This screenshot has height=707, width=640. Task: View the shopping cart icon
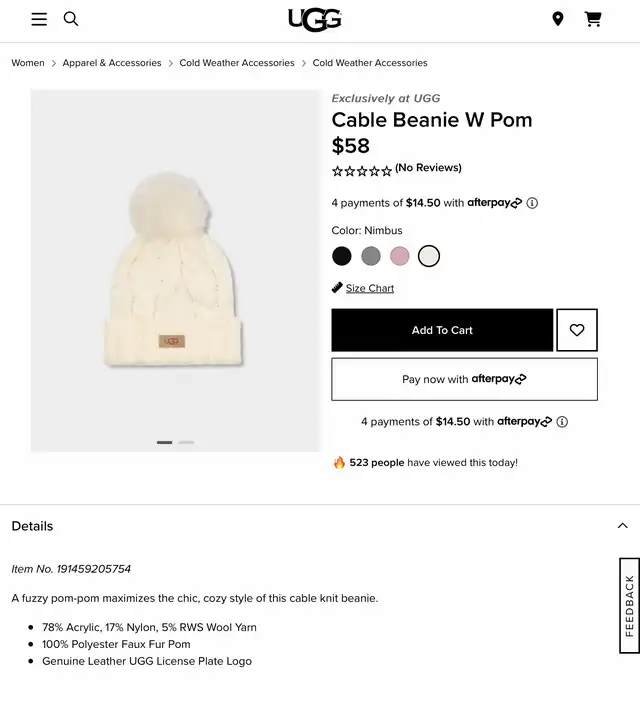[x=593, y=19]
